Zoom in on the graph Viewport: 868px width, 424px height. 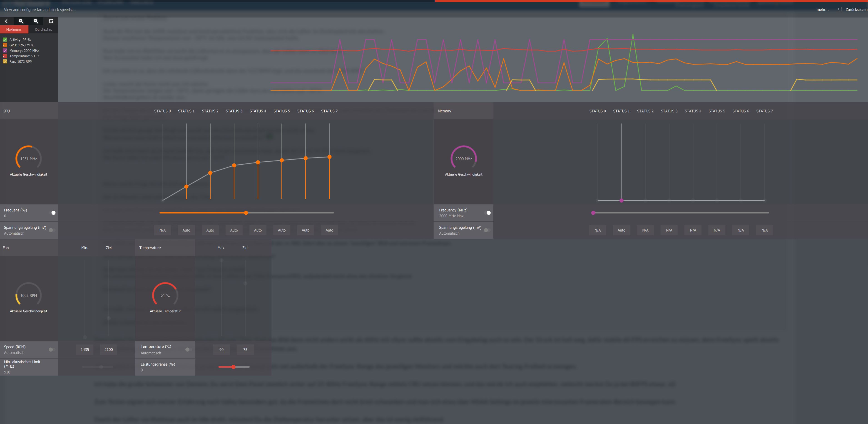pyautogui.click(x=21, y=21)
